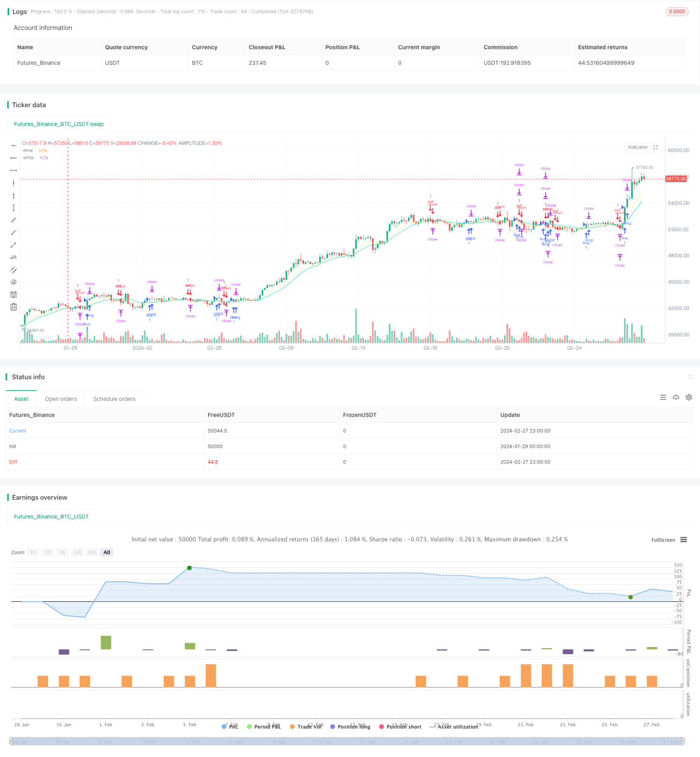Select the Futures_Binance_BTC_USDT:swap ticker tab
700x757 pixels.
tap(59, 124)
